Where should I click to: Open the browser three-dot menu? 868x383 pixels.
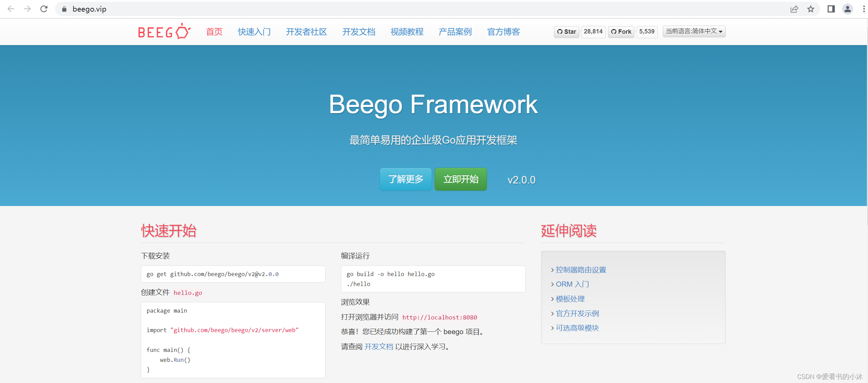tap(864, 9)
